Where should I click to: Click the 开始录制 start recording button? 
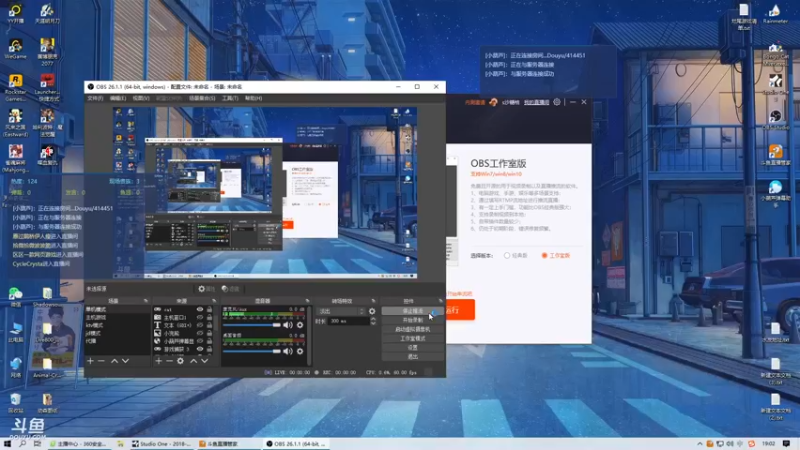click(x=412, y=320)
